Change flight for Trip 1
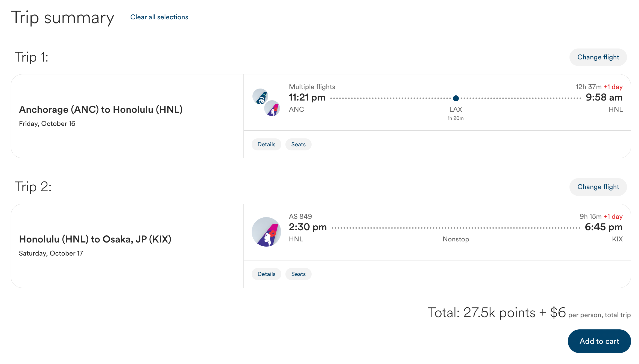The width and height of the screenshot is (639, 364). tap(598, 57)
